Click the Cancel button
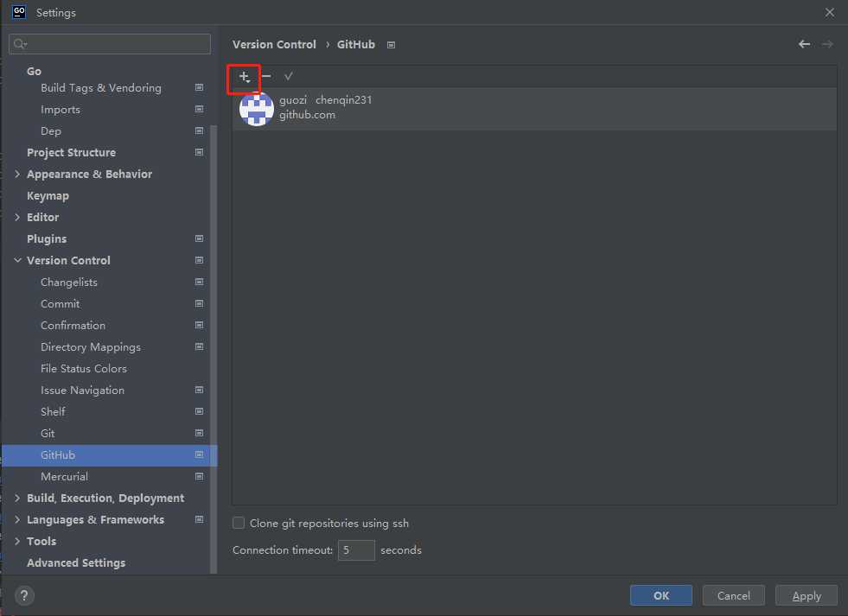The width and height of the screenshot is (848, 616). tap(733, 595)
